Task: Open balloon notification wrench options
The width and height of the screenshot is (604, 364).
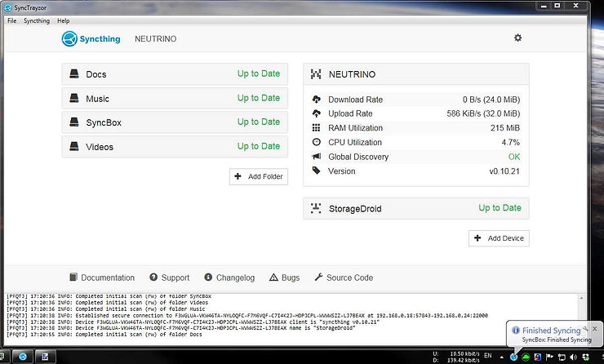Action: pyautogui.click(x=585, y=330)
